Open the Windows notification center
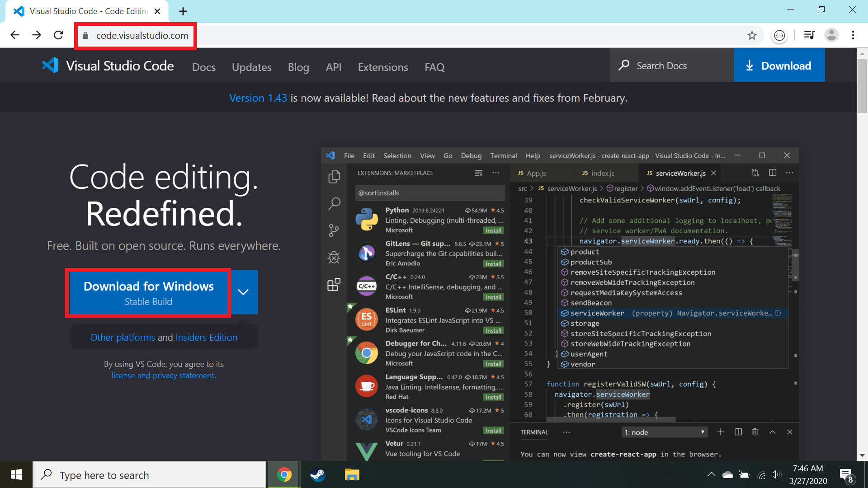 846,475
